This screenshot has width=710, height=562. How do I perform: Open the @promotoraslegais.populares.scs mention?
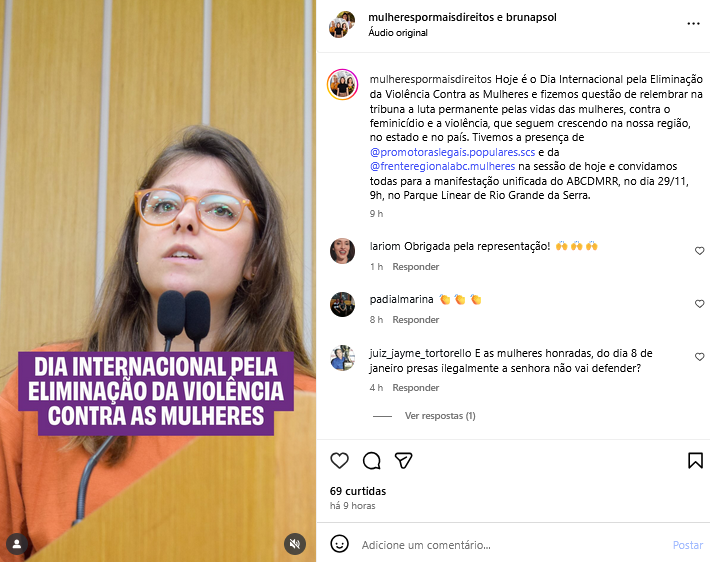[x=452, y=152]
